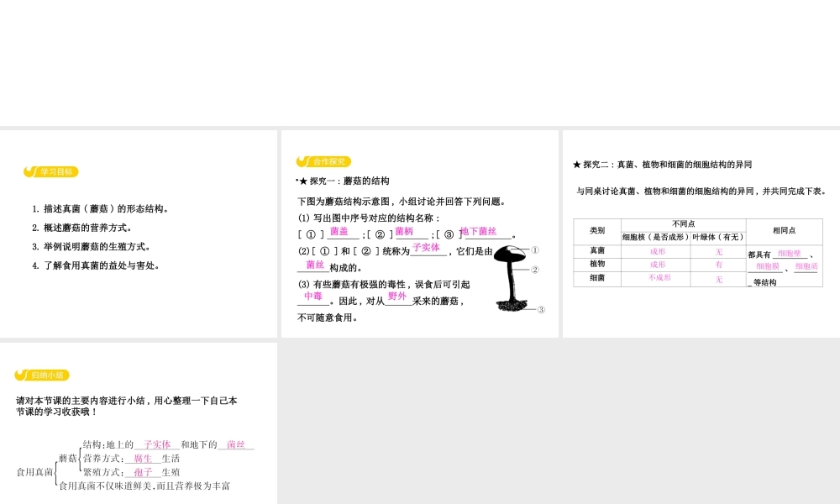Click label ③ on the mushroom diagram

click(541, 310)
